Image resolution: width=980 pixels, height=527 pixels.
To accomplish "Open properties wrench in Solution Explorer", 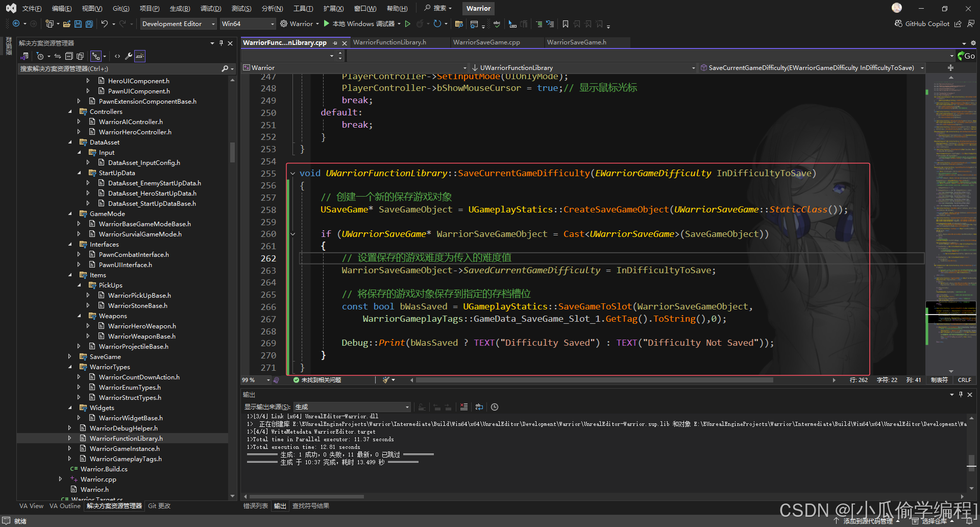I will tap(128, 56).
